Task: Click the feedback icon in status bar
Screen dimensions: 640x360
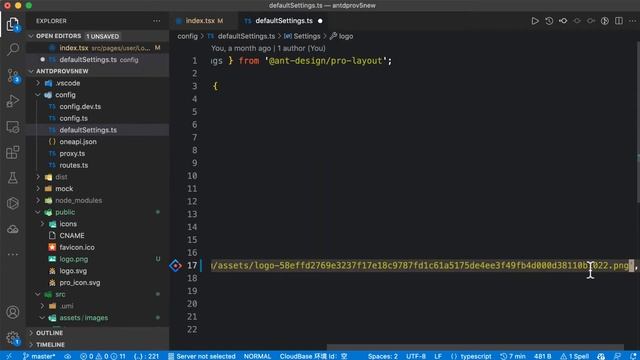Action: pos(617,356)
